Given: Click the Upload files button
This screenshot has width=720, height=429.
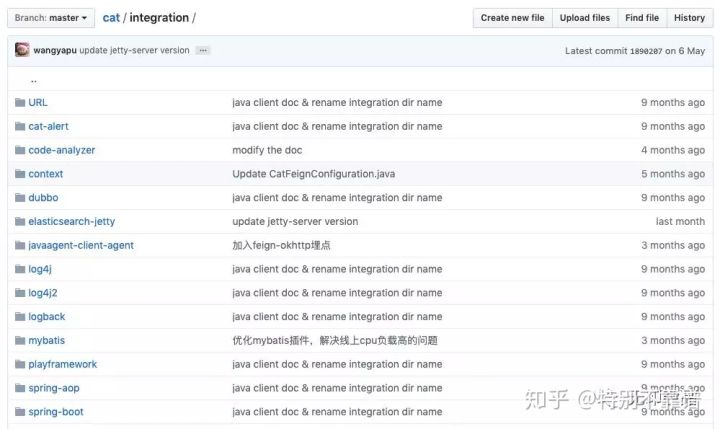Looking at the screenshot, I should (x=585, y=18).
